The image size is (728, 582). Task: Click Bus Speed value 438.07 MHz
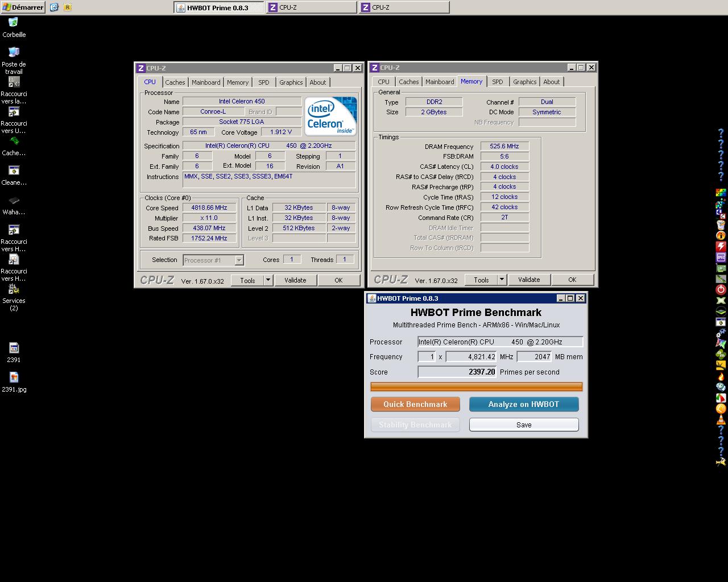209,228
